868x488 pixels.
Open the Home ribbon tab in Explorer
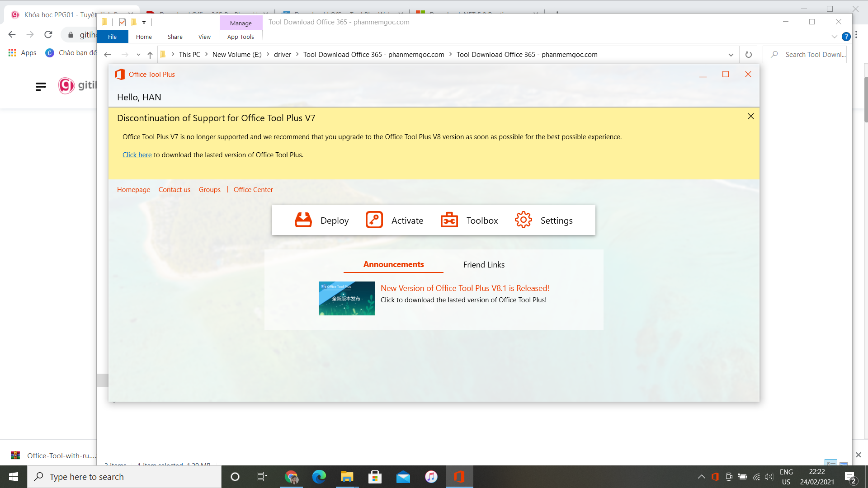click(144, 37)
